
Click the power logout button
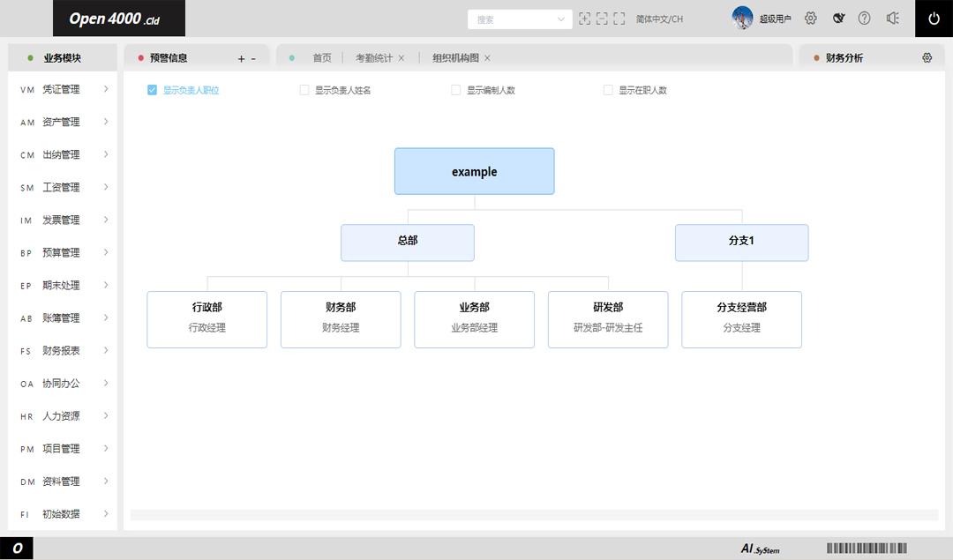934,19
